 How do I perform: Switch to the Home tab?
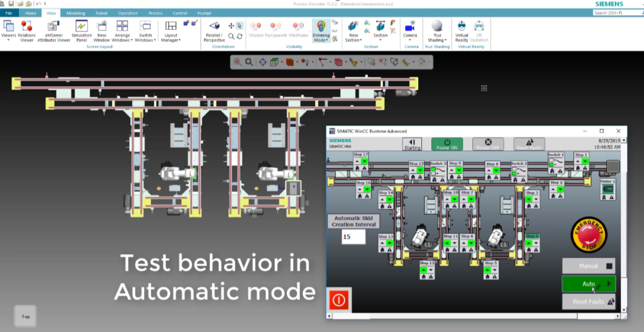(30, 13)
